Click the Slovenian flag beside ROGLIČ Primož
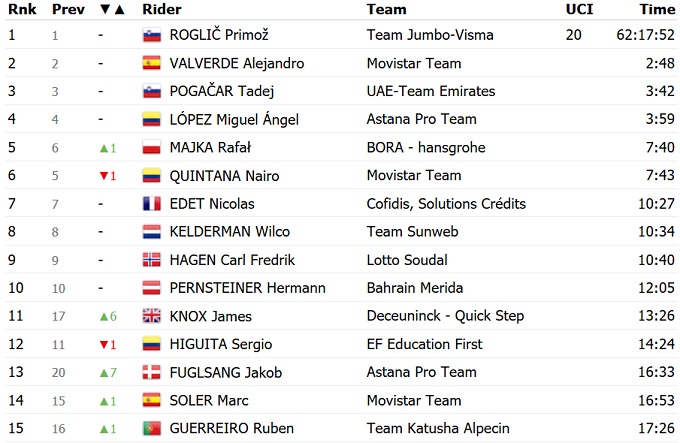Image resolution: width=680 pixels, height=443 pixels. coord(151,35)
